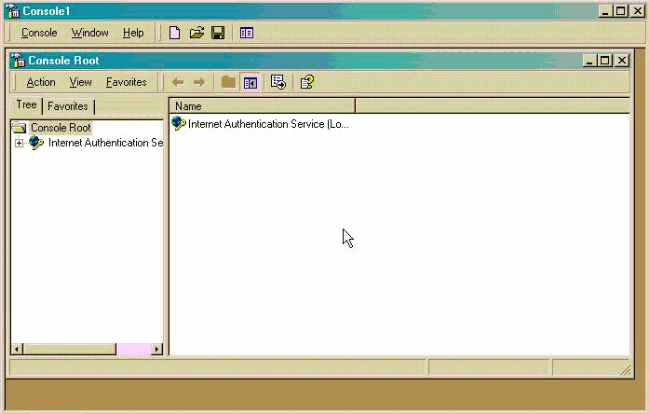Click the Console Root folder icon
Screen dimensions: 649x414
click(19, 128)
